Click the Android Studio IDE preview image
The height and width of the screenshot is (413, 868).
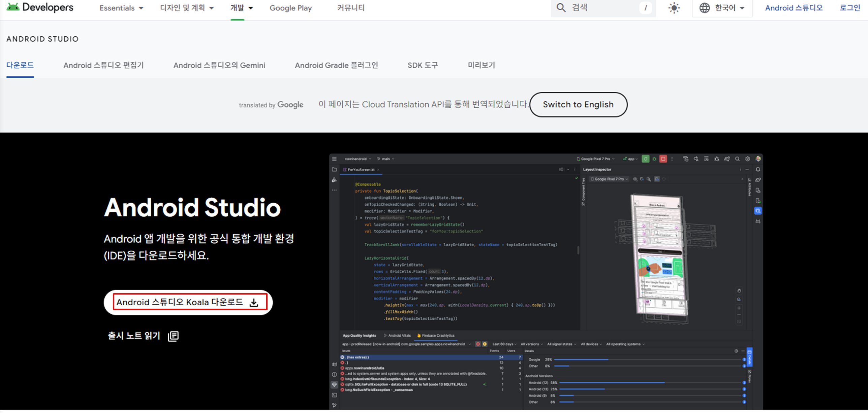(546, 282)
